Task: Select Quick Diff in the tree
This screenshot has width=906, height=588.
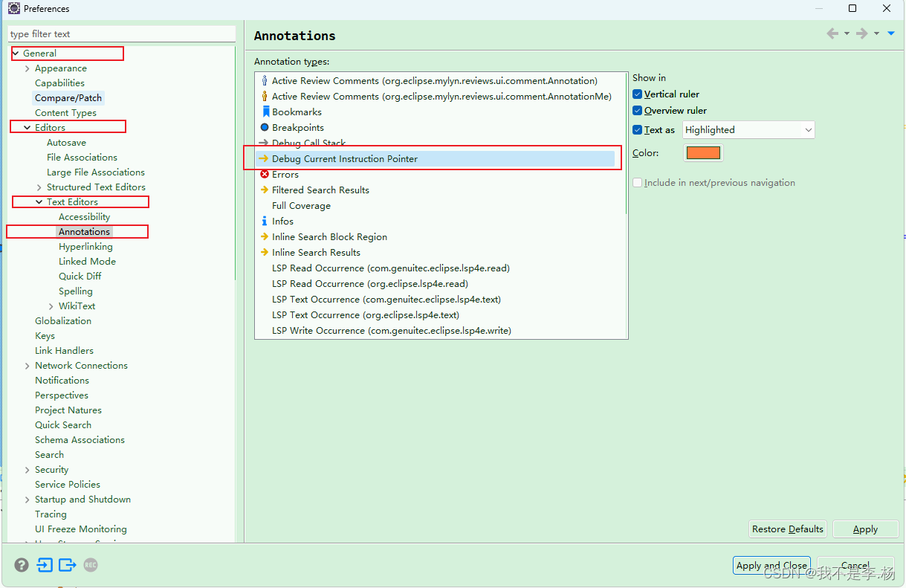Action: pos(80,277)
